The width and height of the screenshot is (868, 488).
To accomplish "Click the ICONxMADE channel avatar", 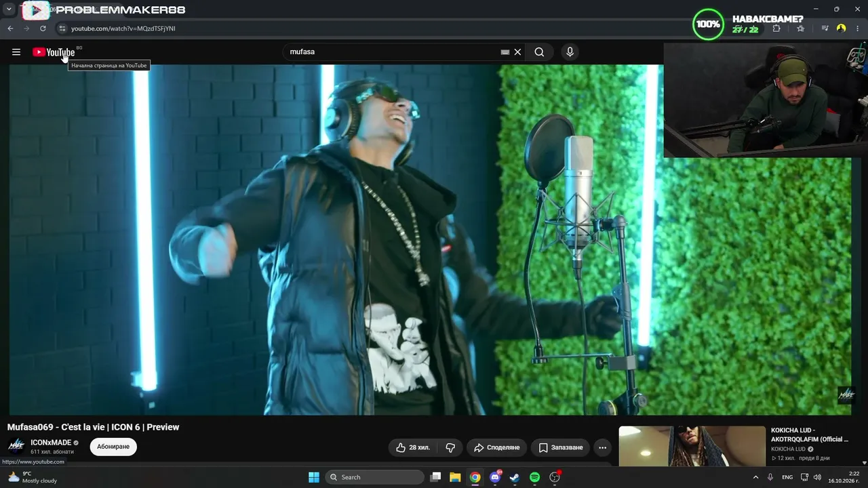I will click(16, 446).
